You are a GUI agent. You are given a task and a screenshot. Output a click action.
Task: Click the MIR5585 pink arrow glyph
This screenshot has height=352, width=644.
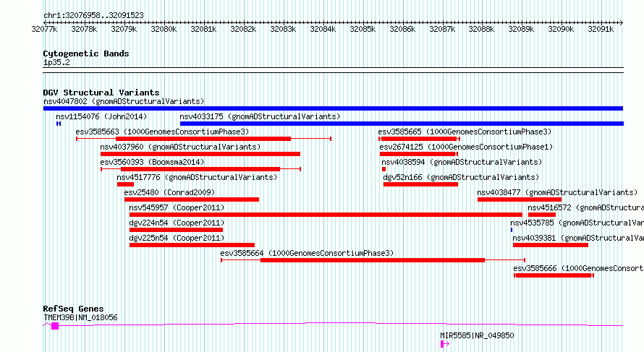point(445,344)
